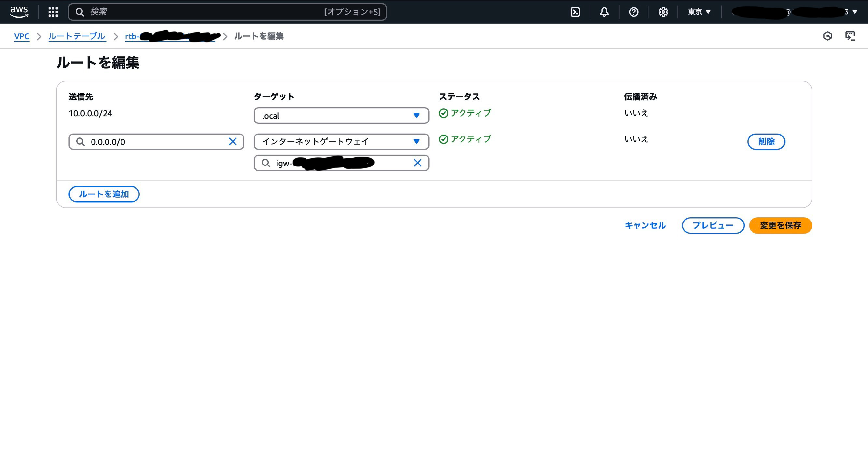Expand the インターネットゲートウェイ target dropdown
The width and height of the screenshot is (868, 473).
pyautogui.click(x=341, y=141)
